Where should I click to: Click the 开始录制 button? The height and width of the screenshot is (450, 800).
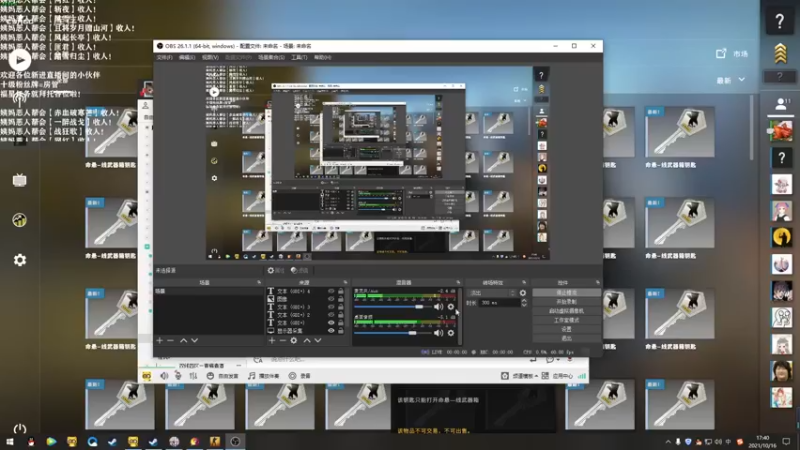click(x=566, y=301)
